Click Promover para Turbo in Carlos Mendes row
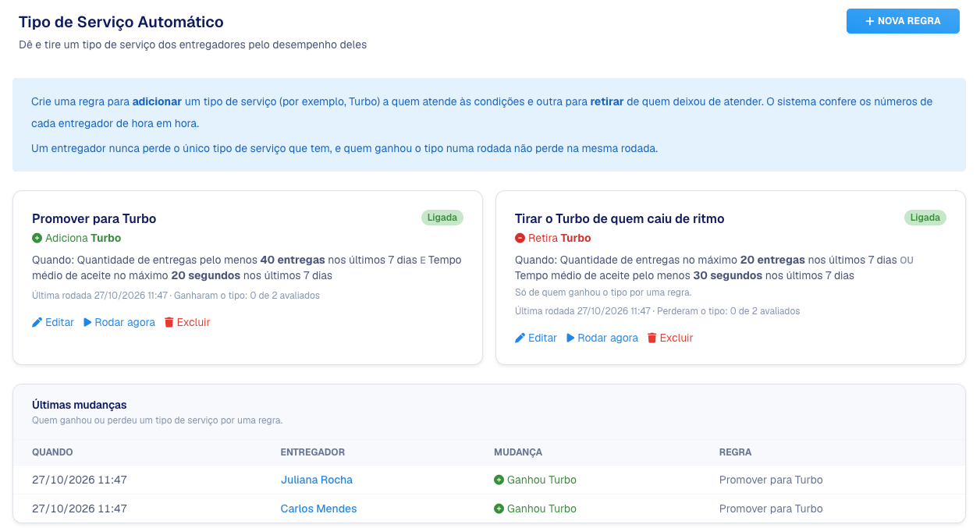 pos(771,509)
